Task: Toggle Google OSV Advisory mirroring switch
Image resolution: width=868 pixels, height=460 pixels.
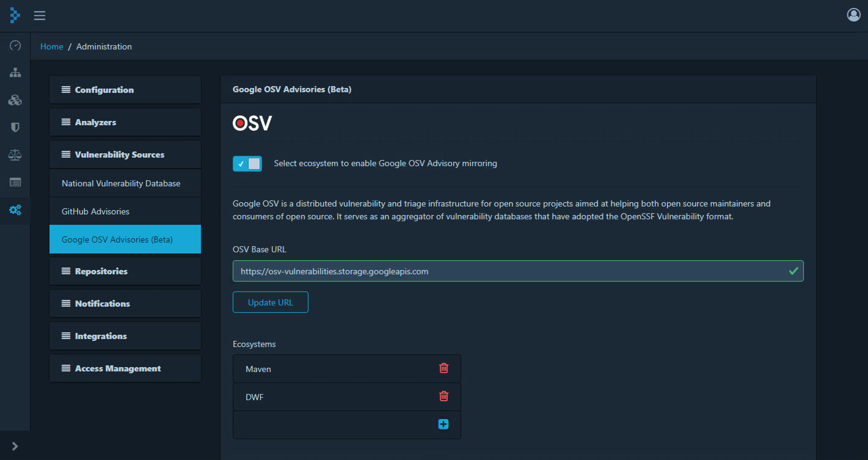Action: tap(247, 164)
